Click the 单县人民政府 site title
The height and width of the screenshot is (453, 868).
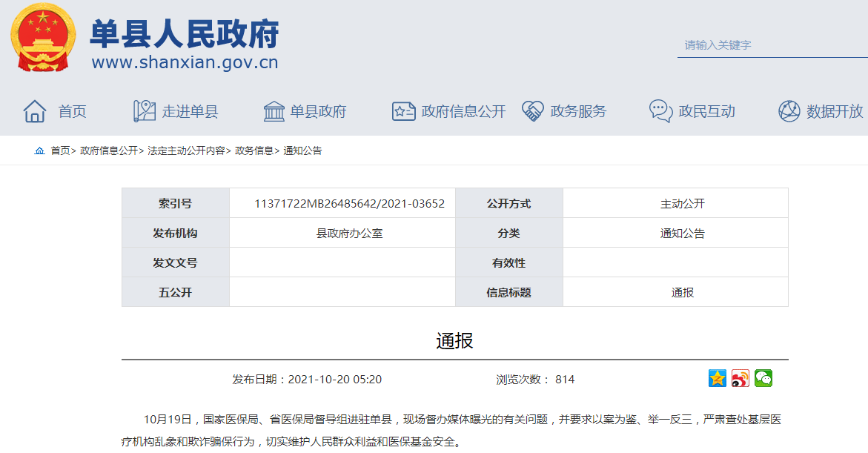pos(184,33)
